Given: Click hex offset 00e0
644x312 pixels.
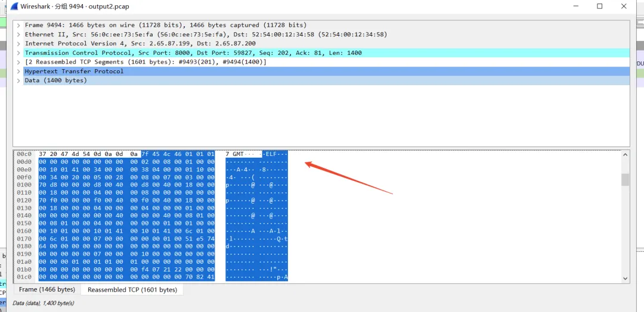Looking at the screenshot, I should pyautogui.click(x=24, y=170).
